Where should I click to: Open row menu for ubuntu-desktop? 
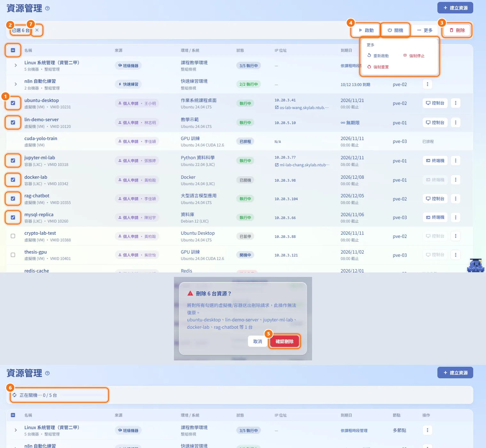coord(456,103)
